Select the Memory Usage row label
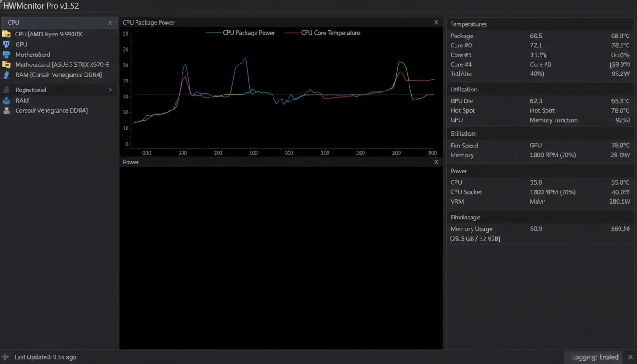This screenshot has width=637, height=364. pos(472,228)
